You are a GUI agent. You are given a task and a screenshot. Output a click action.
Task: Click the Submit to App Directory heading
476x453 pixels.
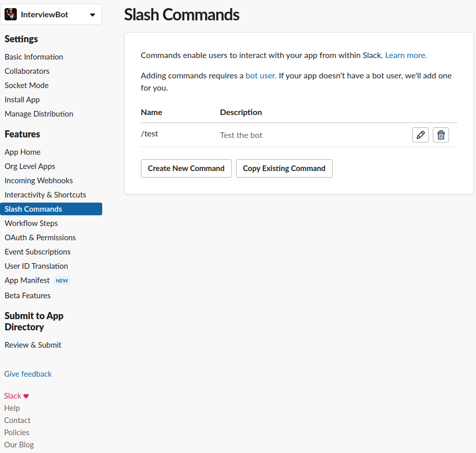(x=34, y=322)
